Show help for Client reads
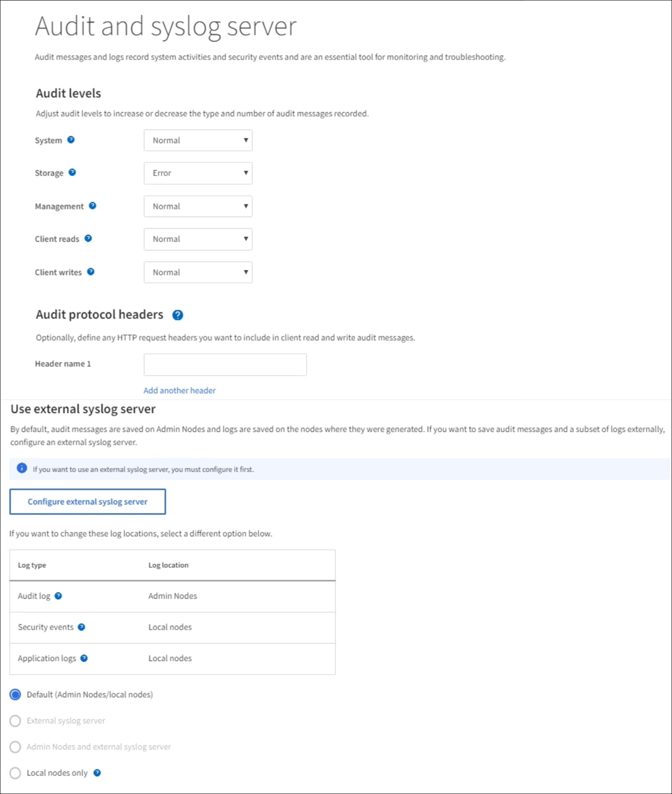 tap(88, 238)
